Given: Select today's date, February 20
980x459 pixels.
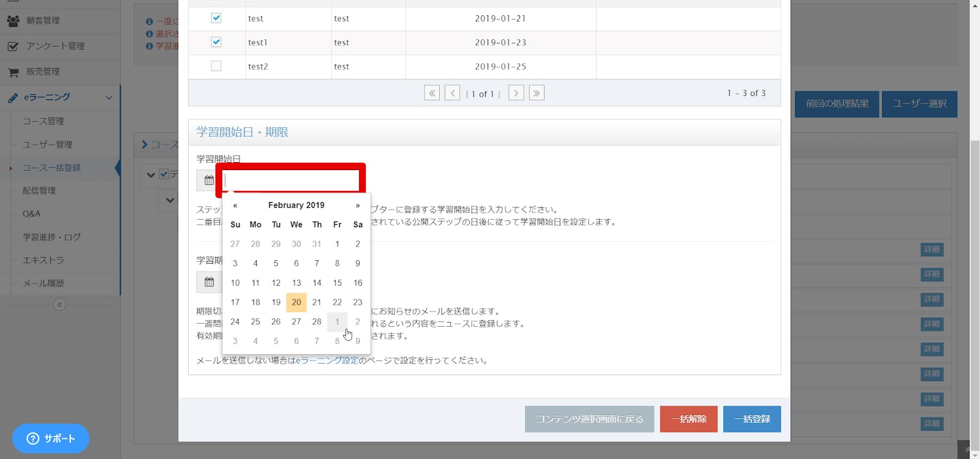Looking at the screenshot, I should pos(296,302).
